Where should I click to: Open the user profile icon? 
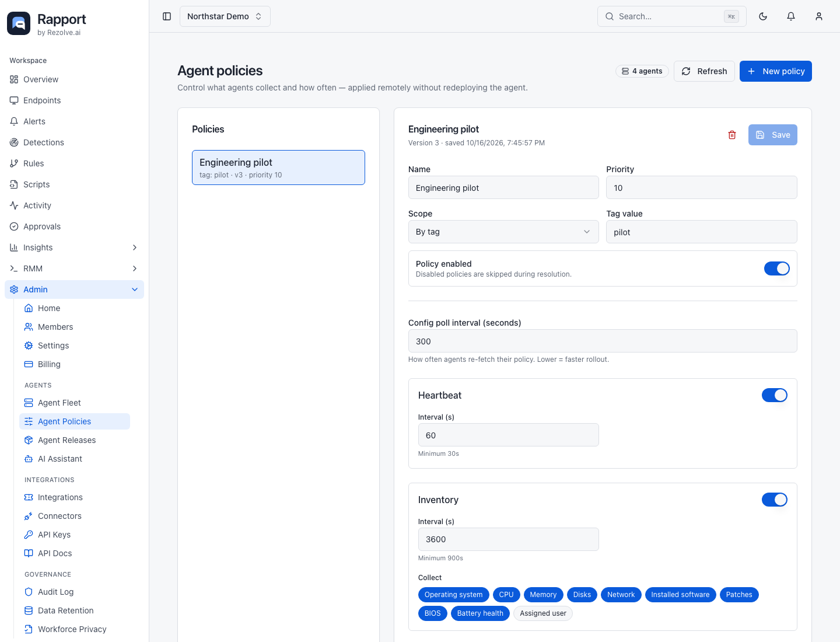tap(819, 16)
